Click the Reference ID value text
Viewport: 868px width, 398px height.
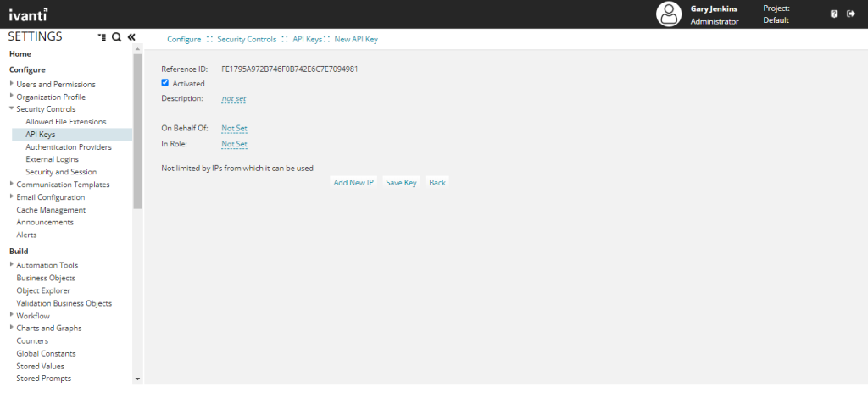point(290,69)
